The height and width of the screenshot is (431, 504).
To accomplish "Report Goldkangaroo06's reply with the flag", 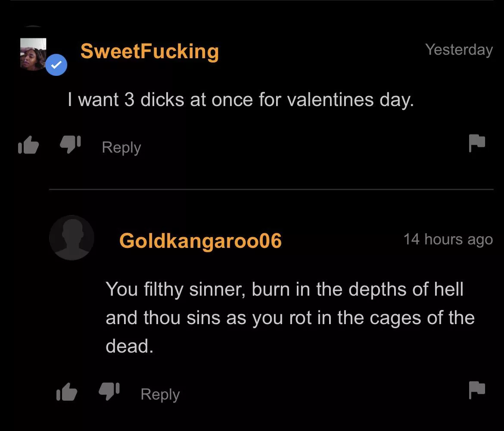I will click(476, 389).
